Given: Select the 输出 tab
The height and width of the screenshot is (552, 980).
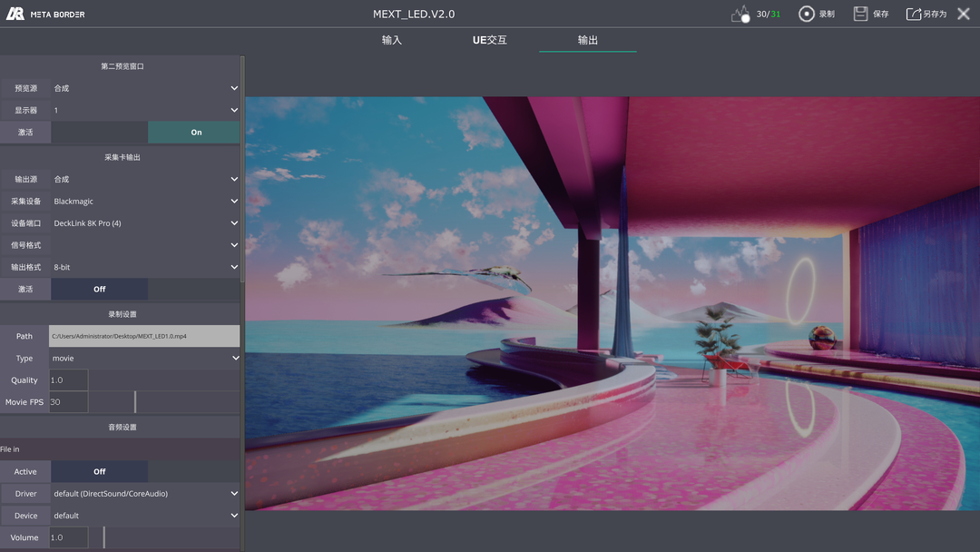Looking at the screenshot, I should 587,40.
